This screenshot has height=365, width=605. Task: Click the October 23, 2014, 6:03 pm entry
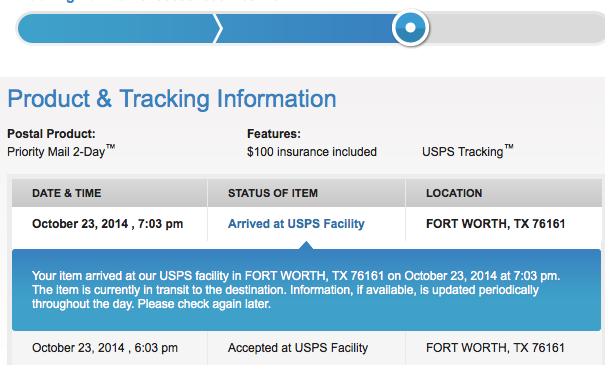[x=105, y=348]
